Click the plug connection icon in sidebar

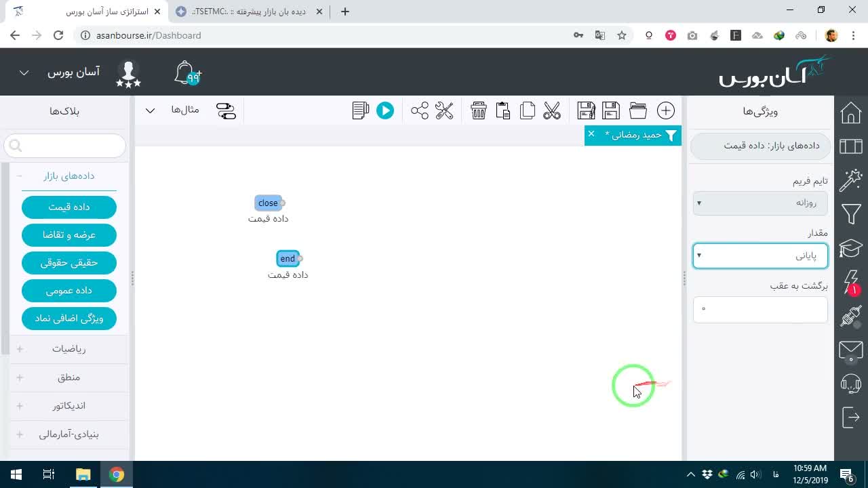(x=850, y=316)
